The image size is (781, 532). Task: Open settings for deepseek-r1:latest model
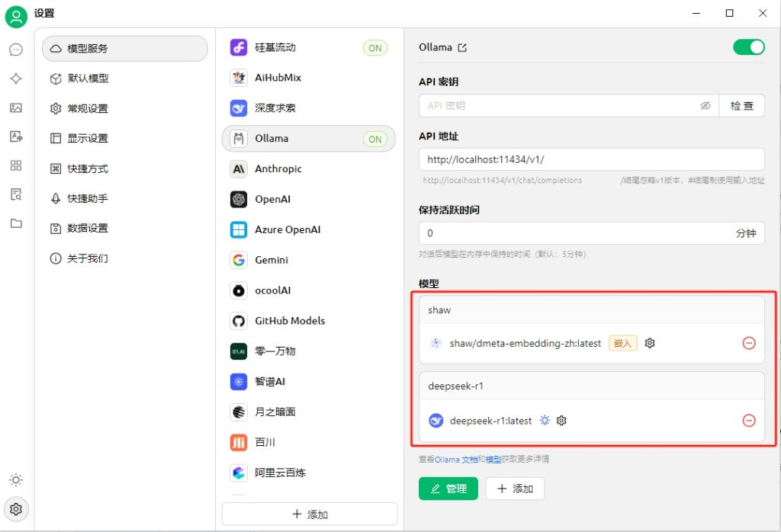(x=561, y=421)
